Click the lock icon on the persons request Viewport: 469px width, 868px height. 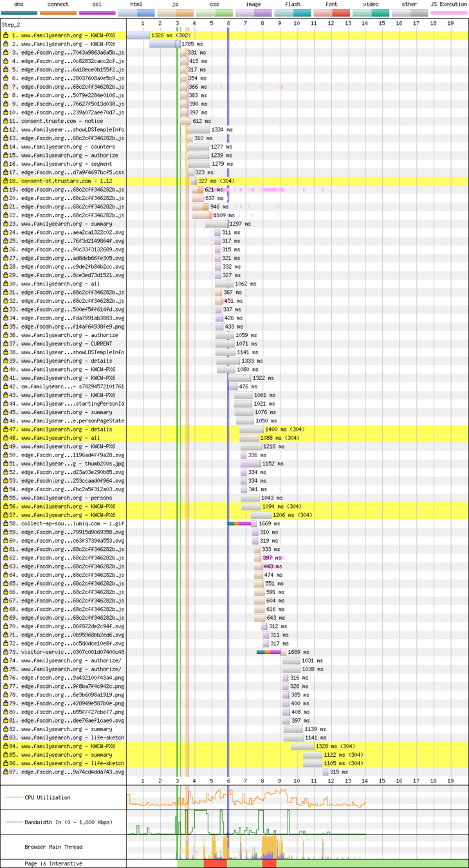[6, 498]
